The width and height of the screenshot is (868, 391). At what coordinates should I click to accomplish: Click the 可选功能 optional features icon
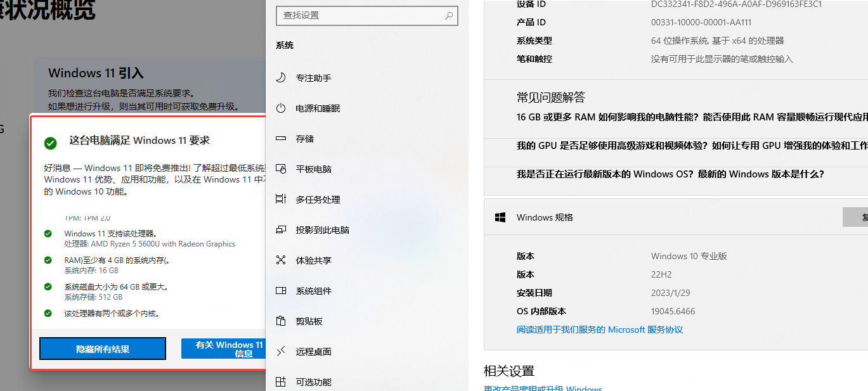click(281, 382)
